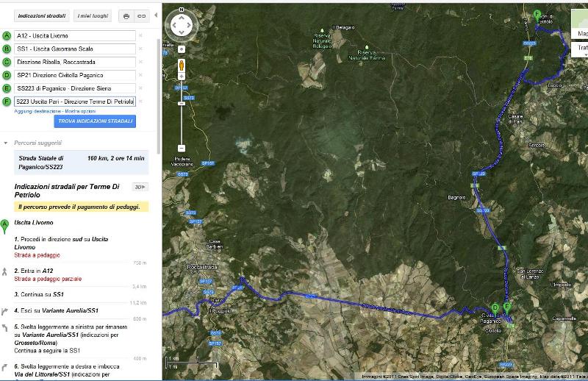
Task: Collapse the Percorsi suggeriti section
Action: point(6,143)
